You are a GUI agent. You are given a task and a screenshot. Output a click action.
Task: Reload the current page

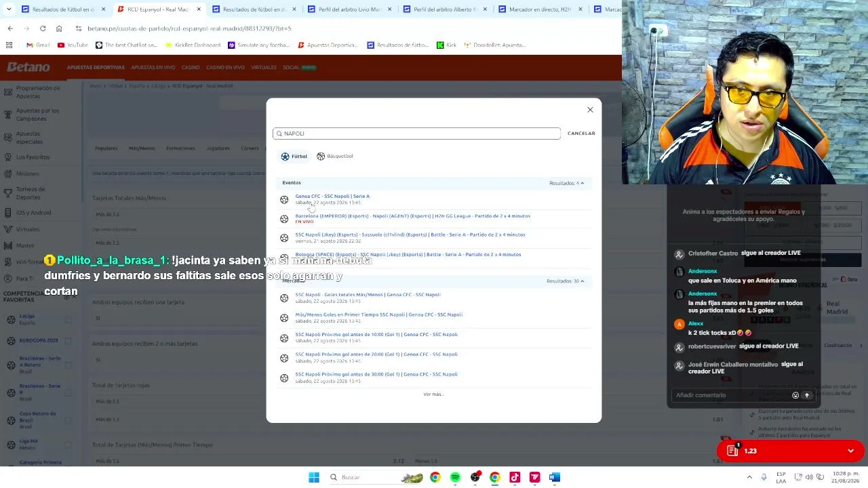[x=43, y=28]
